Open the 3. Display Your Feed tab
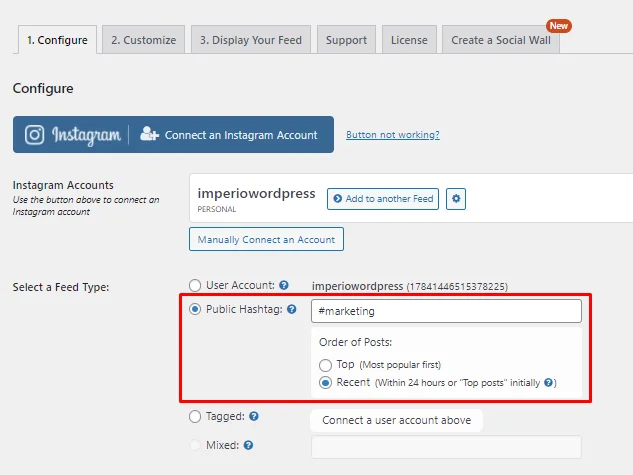 [x=251, y=40]
